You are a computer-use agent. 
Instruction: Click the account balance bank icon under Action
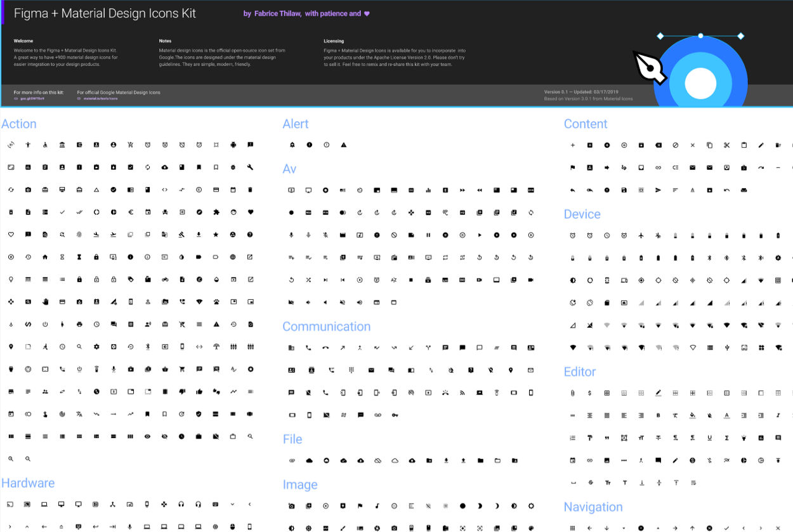pos(62,145)
